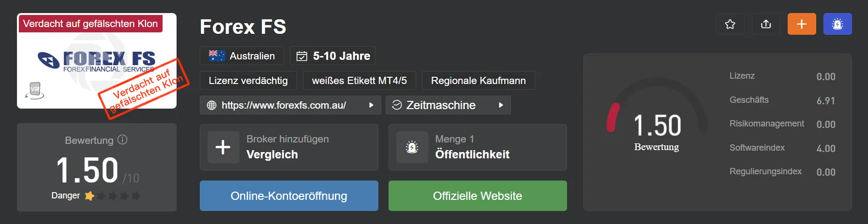The image size is (868, 224).
Task: Click Offizielle Website button
Action: [x=478, y=196]
